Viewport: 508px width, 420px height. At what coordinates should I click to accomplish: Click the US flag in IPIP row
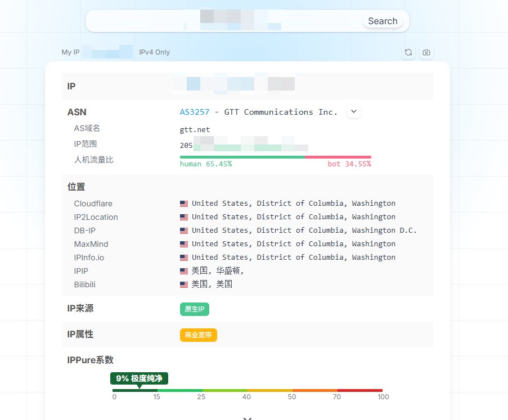click(x=184, y=271)
